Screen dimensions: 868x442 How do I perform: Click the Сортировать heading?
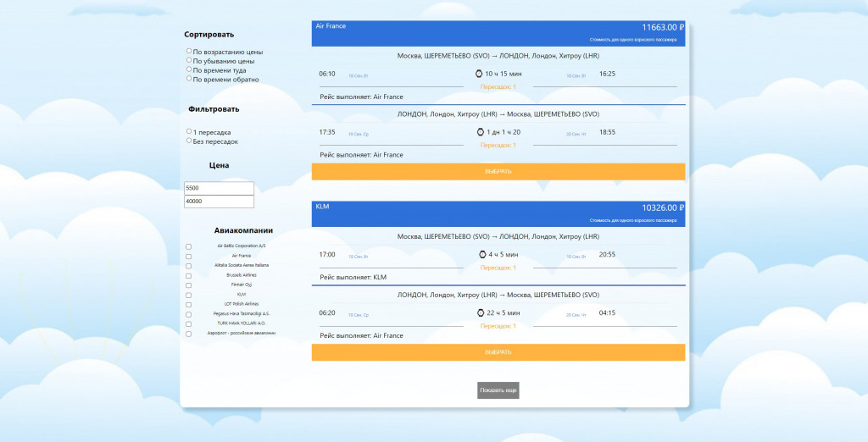[209, 35]
